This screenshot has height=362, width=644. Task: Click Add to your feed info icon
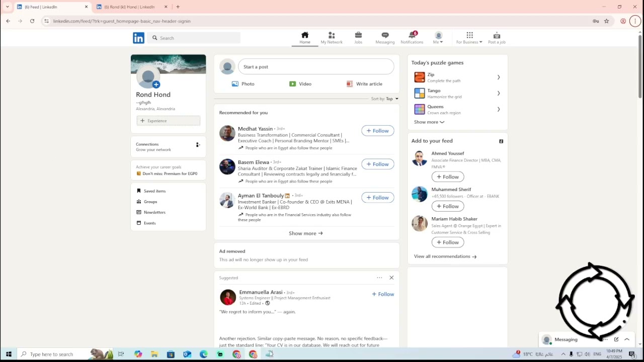click(x=501, y=141)
